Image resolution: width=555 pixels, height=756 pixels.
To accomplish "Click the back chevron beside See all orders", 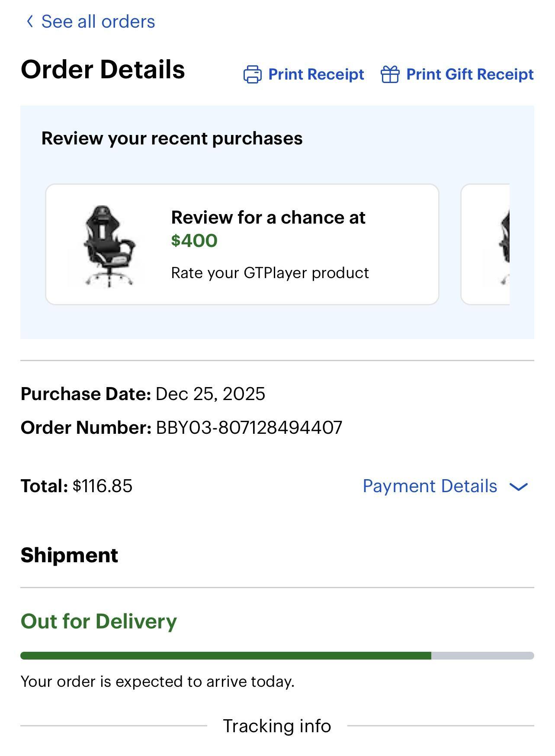I will coord(29,21).
